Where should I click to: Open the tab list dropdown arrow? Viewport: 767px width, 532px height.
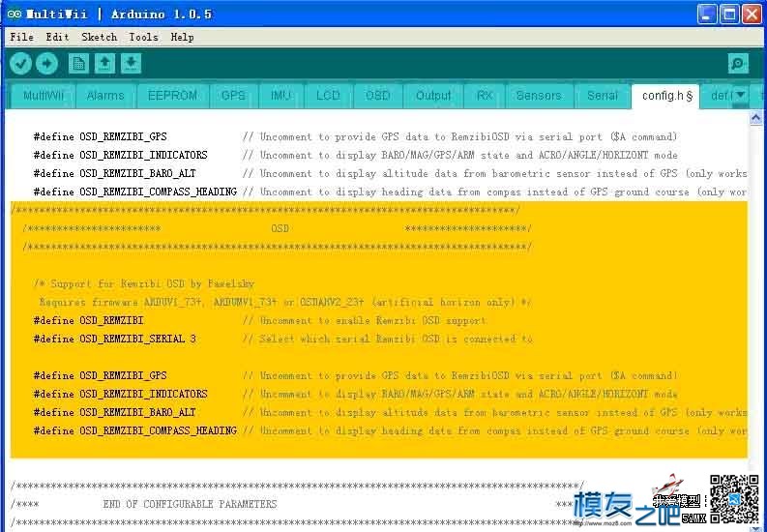coord(741,95)
